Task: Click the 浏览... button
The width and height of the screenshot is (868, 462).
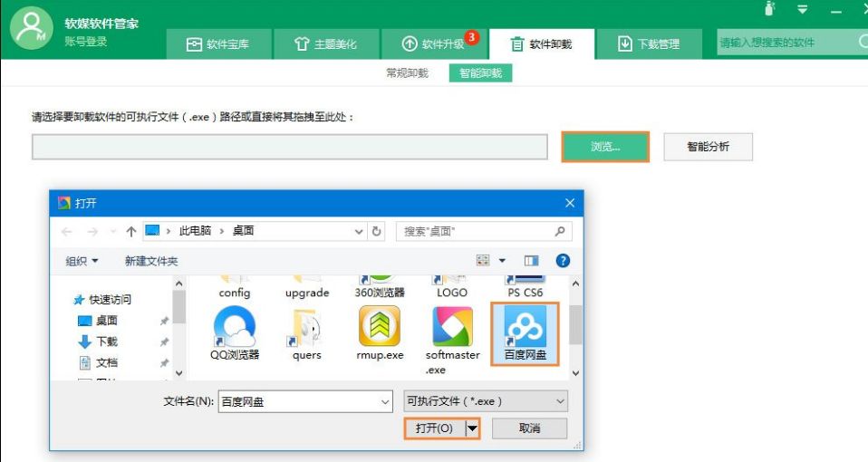Action: (x=605, y=147)
